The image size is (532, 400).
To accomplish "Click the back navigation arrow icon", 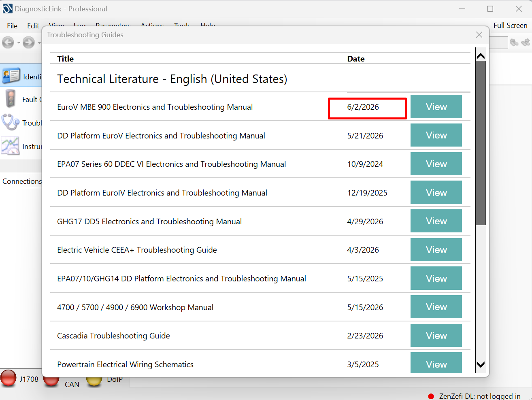I will pyautogui.click(x=8, y=42).
